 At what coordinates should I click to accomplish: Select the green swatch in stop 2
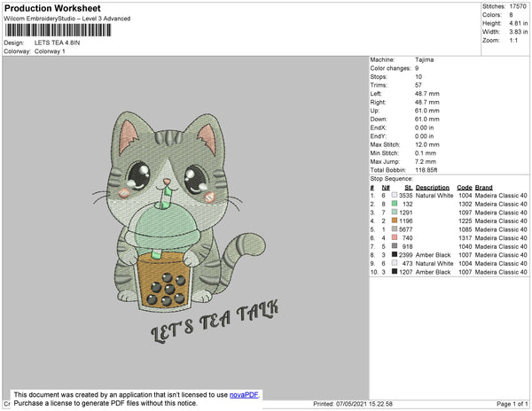coord(395,204)
